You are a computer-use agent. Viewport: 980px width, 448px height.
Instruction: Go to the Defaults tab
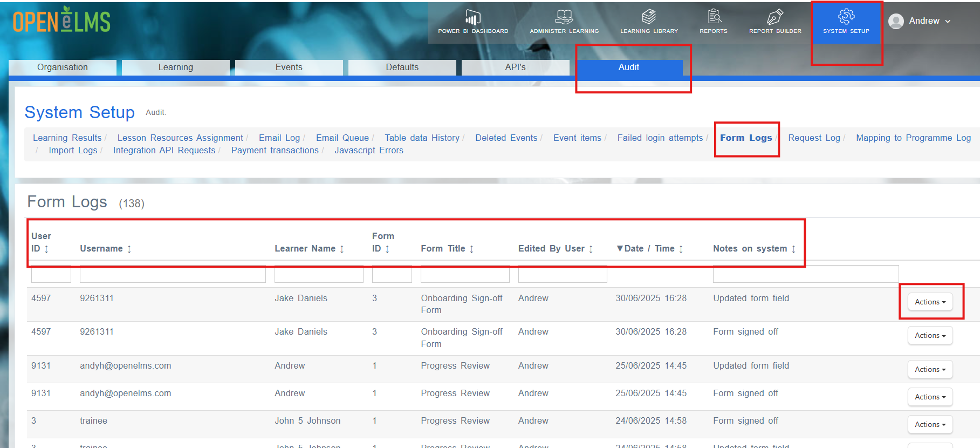tap(402, 67)
